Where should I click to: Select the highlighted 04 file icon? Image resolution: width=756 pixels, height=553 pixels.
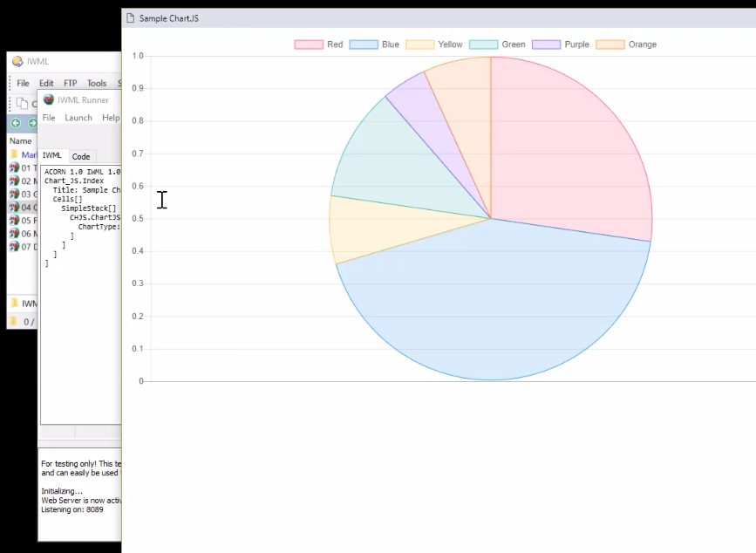tap(14, 208)
